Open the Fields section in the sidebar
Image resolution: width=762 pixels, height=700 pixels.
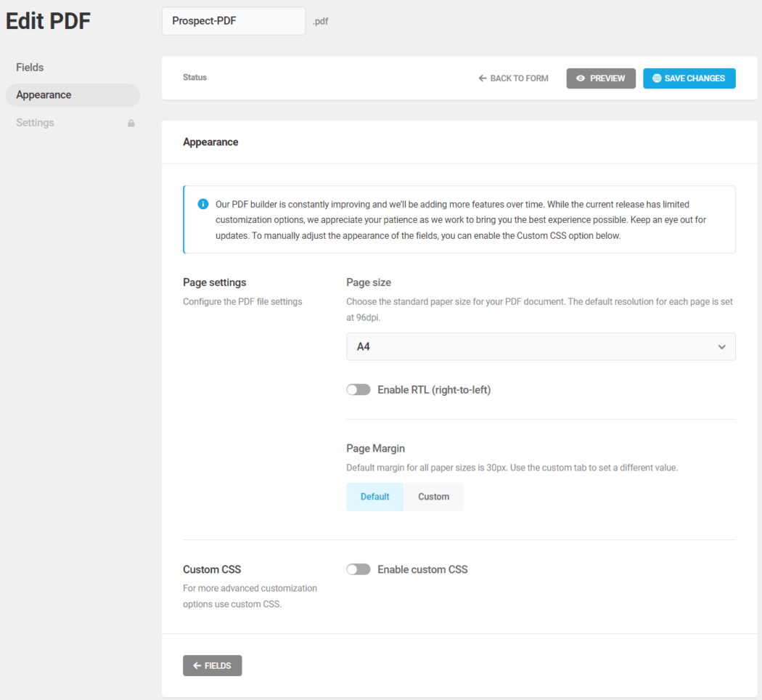click(x=30, y=67)
